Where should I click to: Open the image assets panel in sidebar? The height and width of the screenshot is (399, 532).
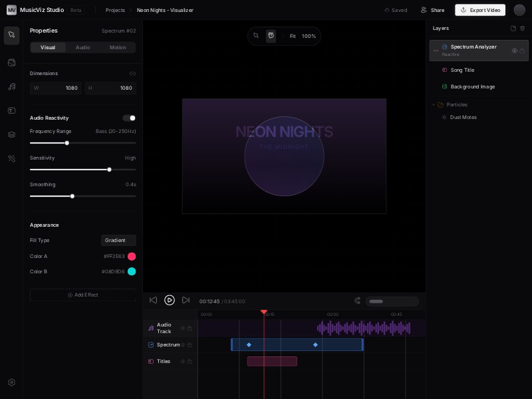11,63
